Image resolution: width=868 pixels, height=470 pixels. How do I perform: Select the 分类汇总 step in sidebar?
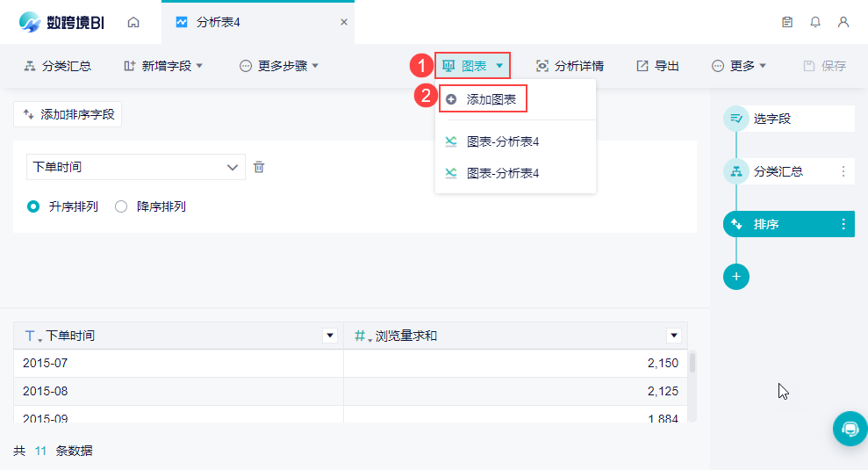[x=789, y=171]
